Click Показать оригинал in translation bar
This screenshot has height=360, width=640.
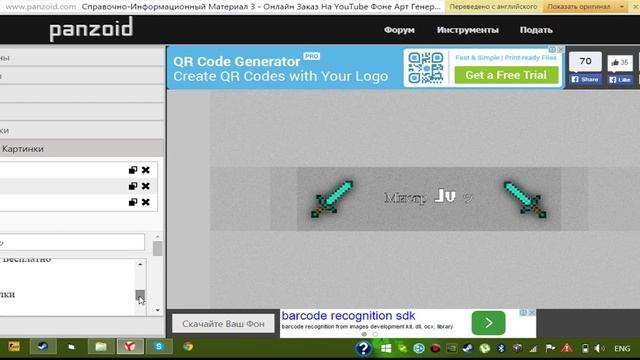[x=579, y=7]
